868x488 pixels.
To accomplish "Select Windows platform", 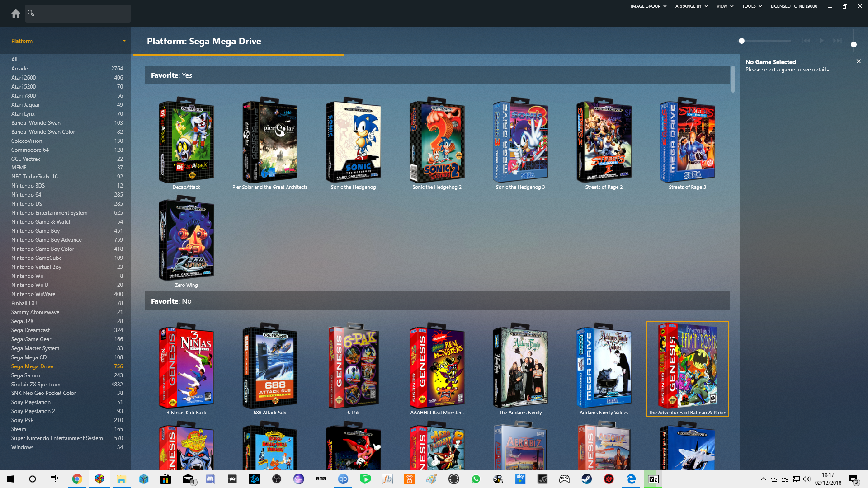I will tap(67, 447).
